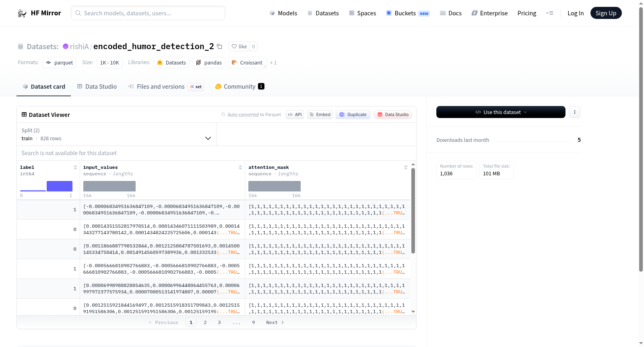
Task: Click the Sign Up button
Action: click(x=606, y=13)
